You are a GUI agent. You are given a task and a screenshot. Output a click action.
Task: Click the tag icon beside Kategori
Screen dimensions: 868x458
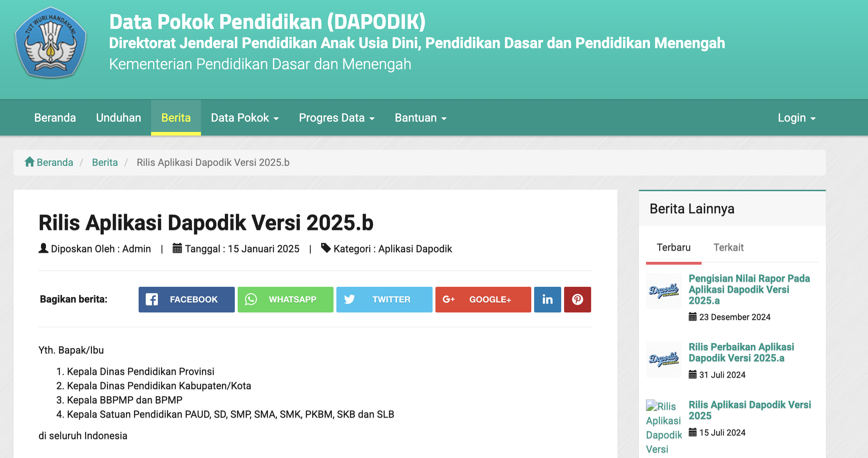coord(325,248)
